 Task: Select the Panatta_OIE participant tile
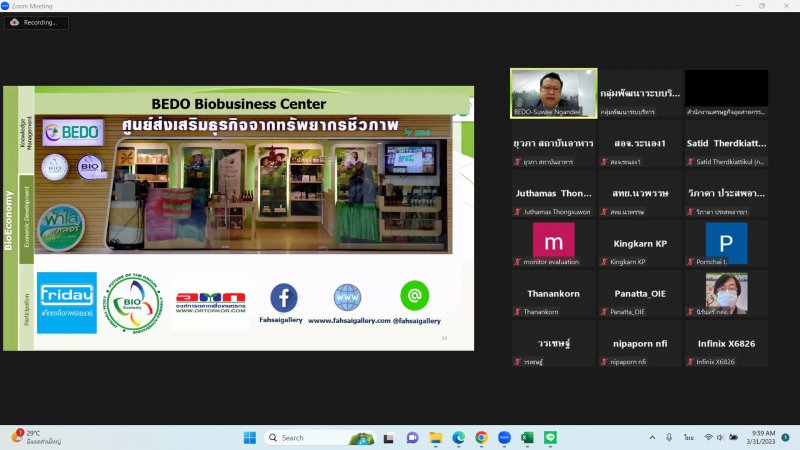[640, 293]
